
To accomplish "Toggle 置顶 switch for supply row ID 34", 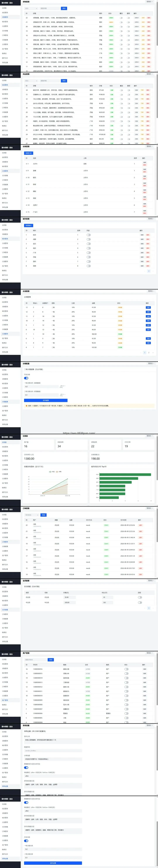I will [121, 90].
